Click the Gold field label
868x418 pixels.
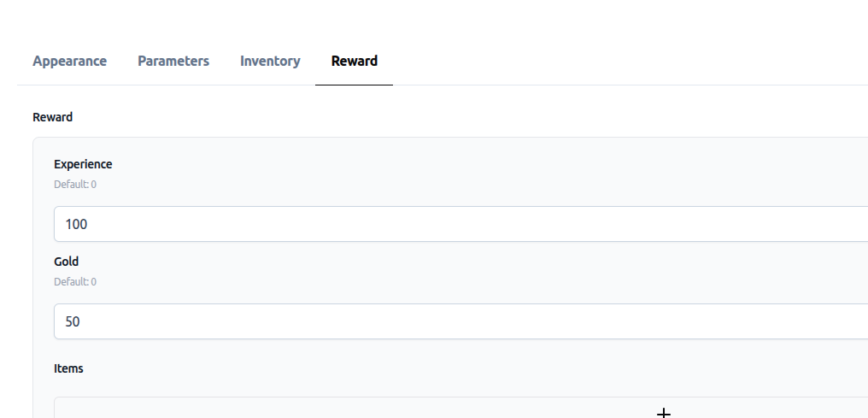click(67, 262)
